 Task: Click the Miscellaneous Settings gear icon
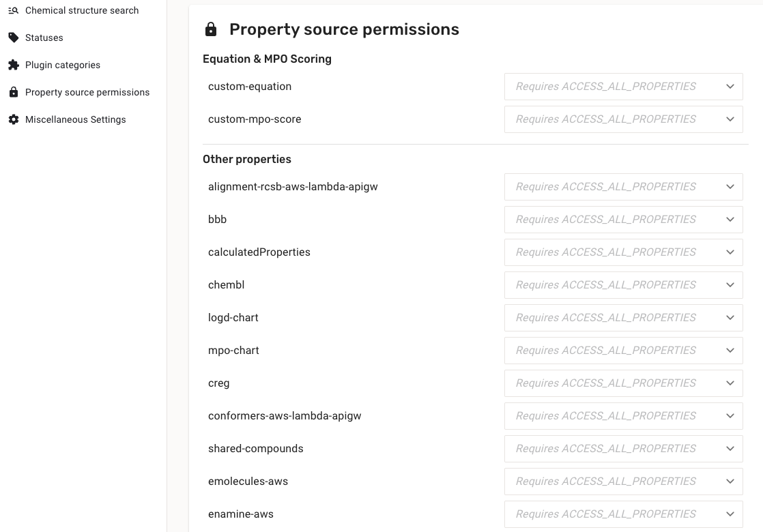[x=14, y=119]
